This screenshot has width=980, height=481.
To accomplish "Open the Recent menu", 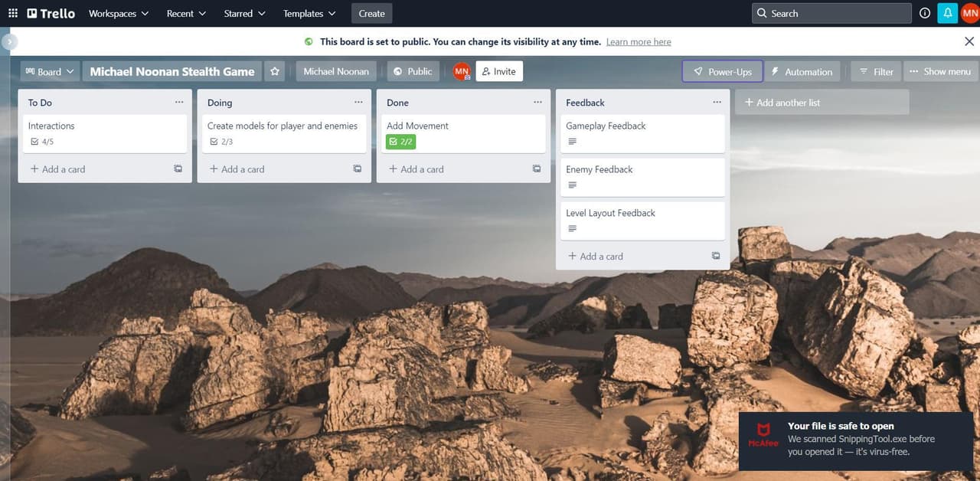I will (x=187, y=13).
